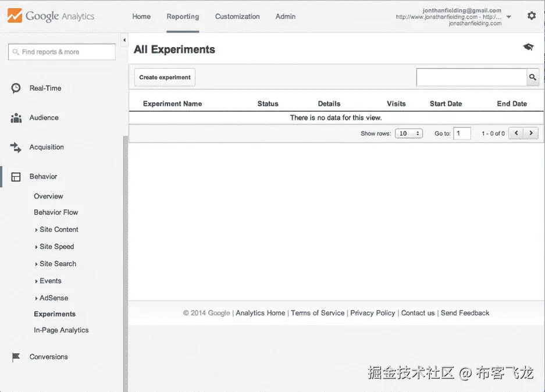Click Contact us footer link
The height and width of the screenshot is (392, 545).
click(418, 313)
